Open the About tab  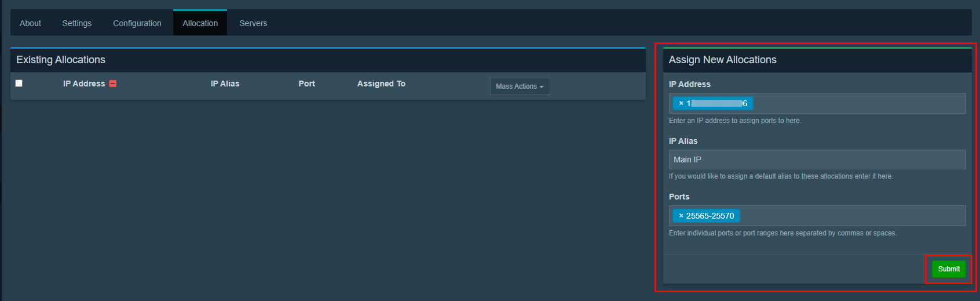(30, 23)
